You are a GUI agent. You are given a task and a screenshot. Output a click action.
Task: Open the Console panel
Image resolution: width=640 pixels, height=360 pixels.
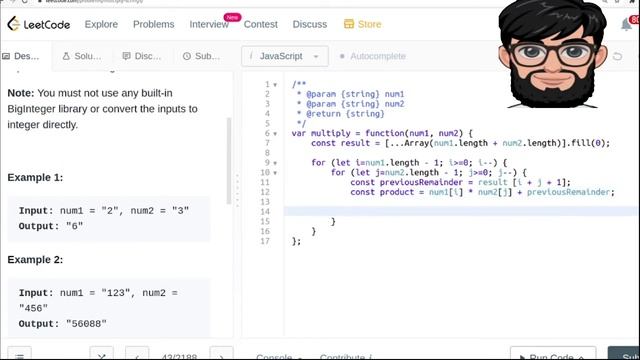(x=279, y=356)
